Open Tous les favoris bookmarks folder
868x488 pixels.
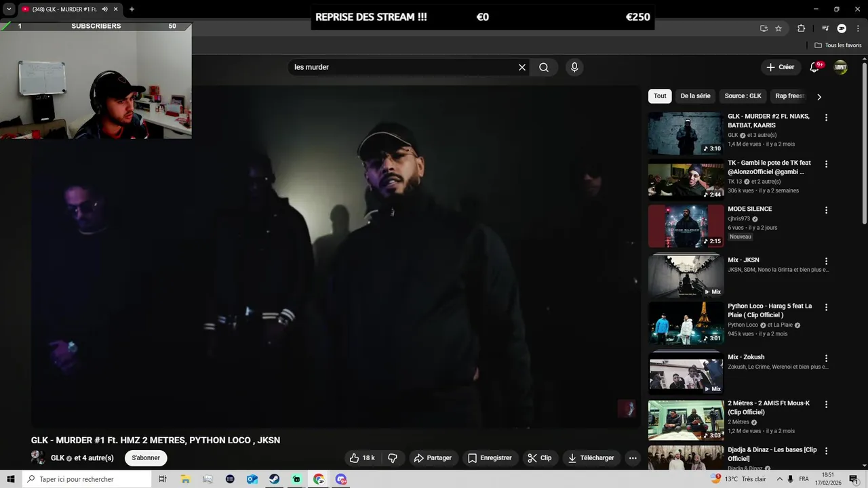837,45
